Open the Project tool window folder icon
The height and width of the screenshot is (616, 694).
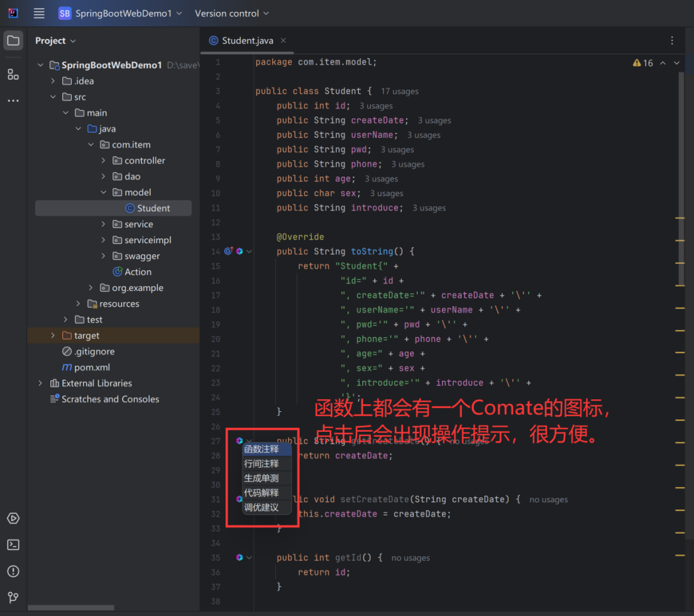(x=13, y=41)
